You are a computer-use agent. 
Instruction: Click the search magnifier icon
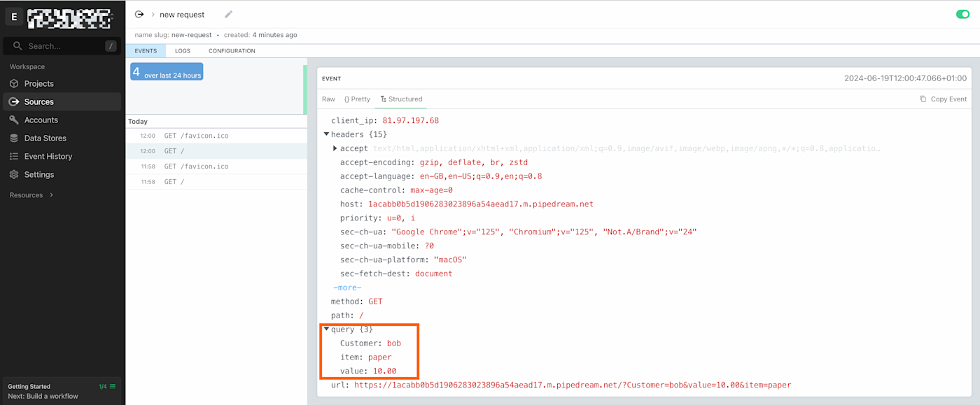(17, 46)
